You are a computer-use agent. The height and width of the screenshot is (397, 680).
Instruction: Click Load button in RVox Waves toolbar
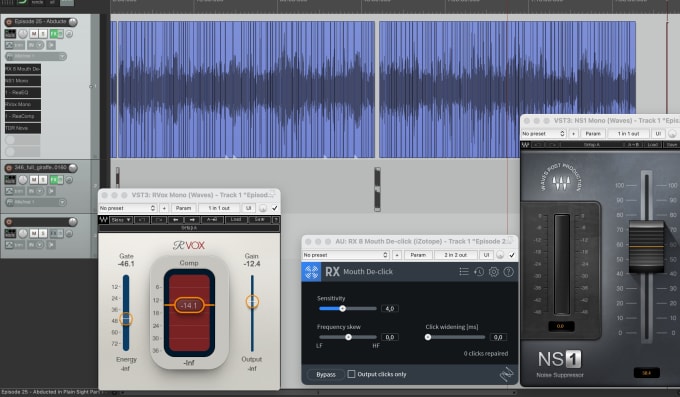(236, 220)
